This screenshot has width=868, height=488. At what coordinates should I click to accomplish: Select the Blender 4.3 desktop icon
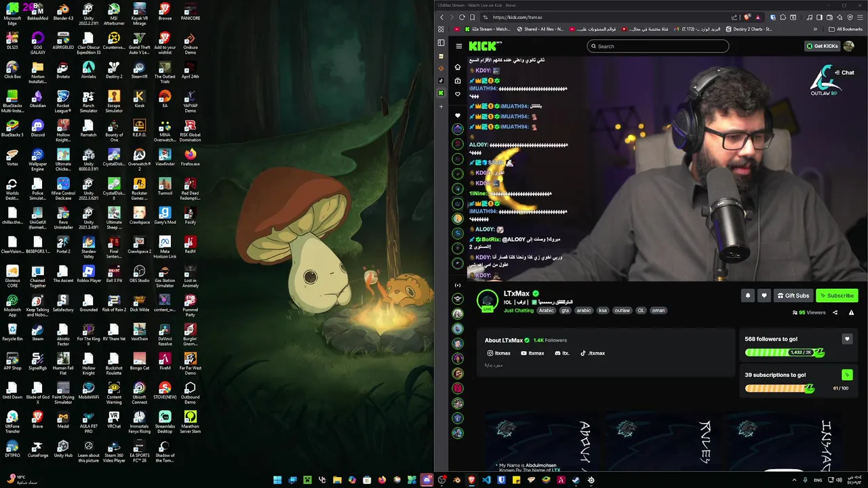point(63,12)
